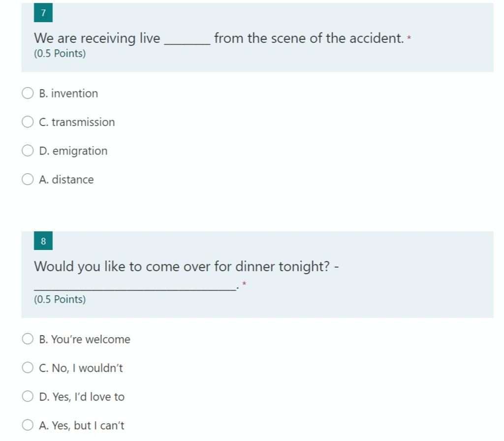Click the 'transmission' answer label text

[x=83, y=122]
